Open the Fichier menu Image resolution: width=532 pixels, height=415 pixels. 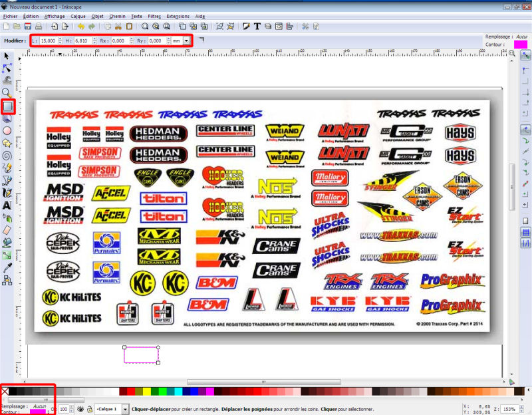[10, 16]
